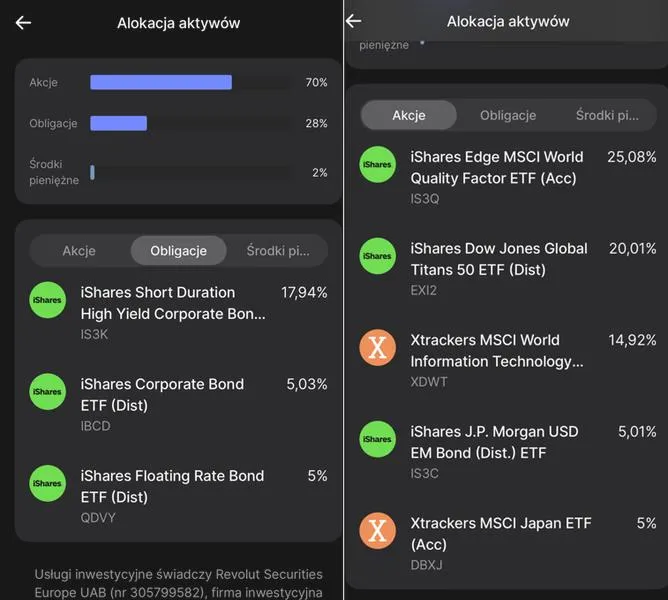Select the active Akcje tab on right screen
The image size is (668, 600).
(409, 115)
